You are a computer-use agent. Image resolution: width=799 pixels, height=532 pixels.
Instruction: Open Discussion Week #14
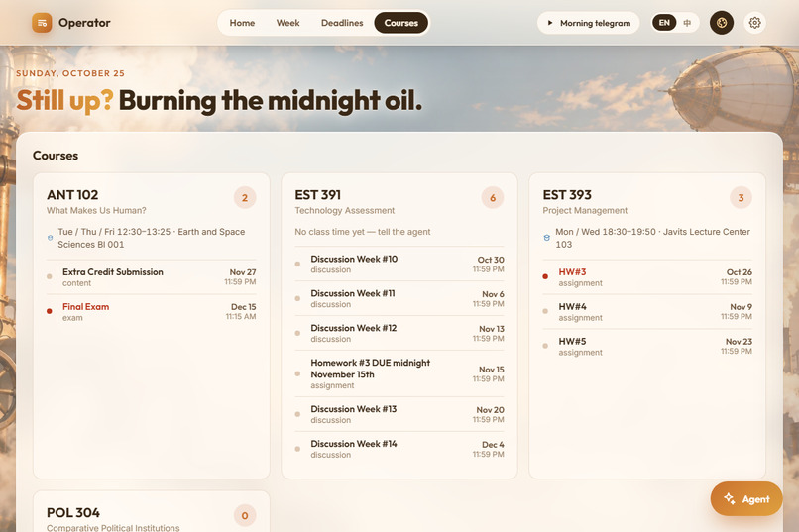(399, 449)
